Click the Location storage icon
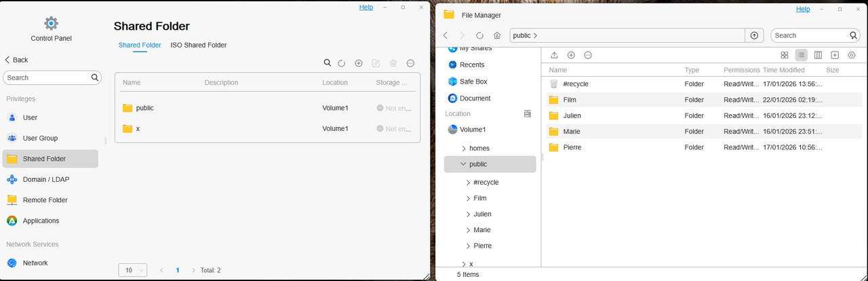Image resolution: width=868 pixels, height=281 pixels. coord(528,114)
